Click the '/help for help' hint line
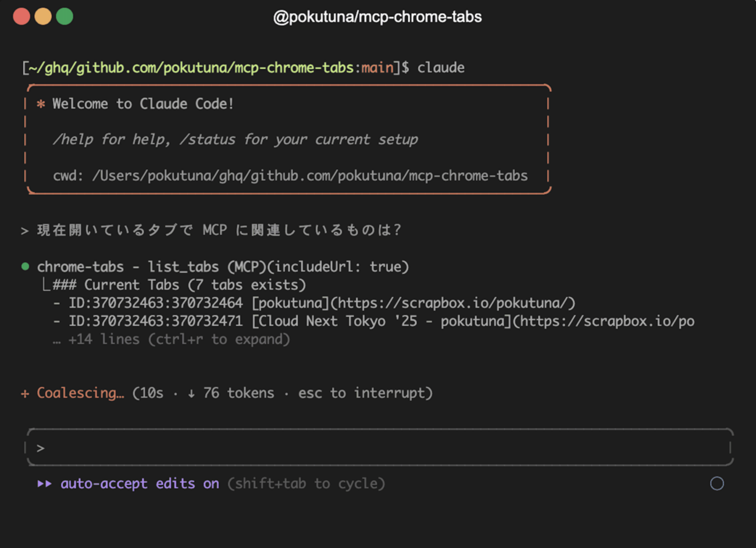Screen dimensions: 756x548 235,140
